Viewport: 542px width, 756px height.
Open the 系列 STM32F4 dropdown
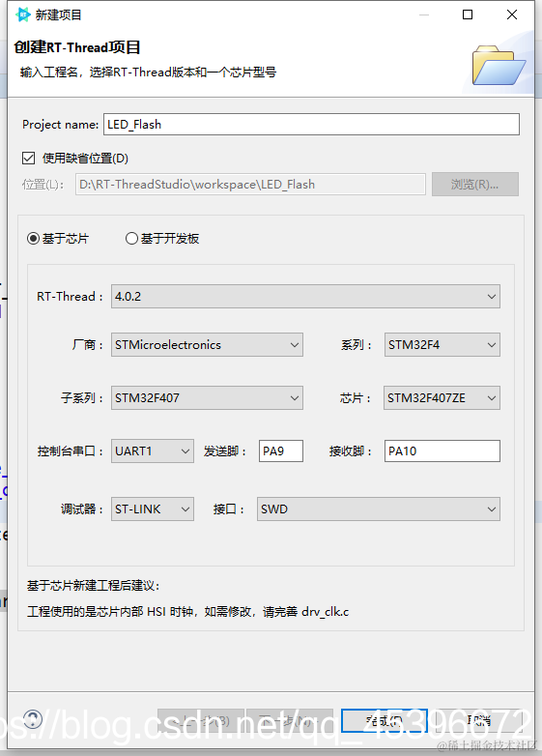point(442,345)
